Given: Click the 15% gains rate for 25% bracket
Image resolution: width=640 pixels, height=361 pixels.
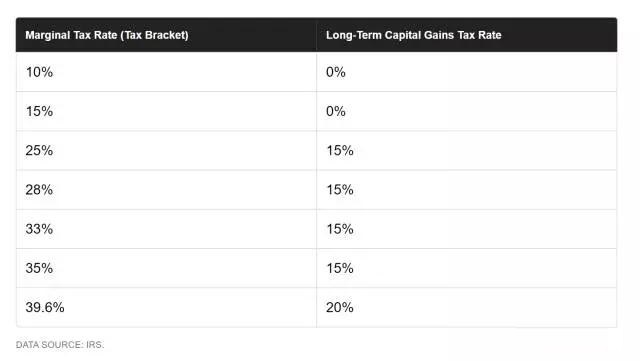Looking at the screenshot, I should pos(467,150).
